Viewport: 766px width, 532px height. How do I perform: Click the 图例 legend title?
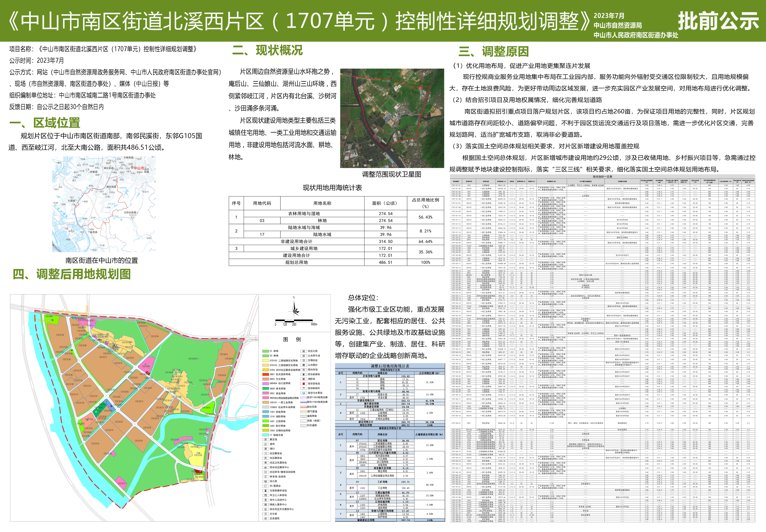point(292,339)
